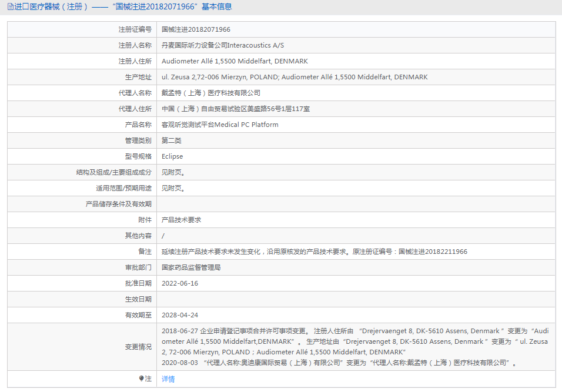Click the 注 label in the last row

point(148,378)
